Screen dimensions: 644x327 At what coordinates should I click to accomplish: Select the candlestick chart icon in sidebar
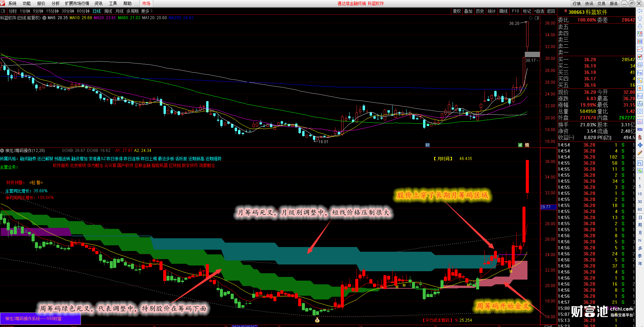click(640, 57)
